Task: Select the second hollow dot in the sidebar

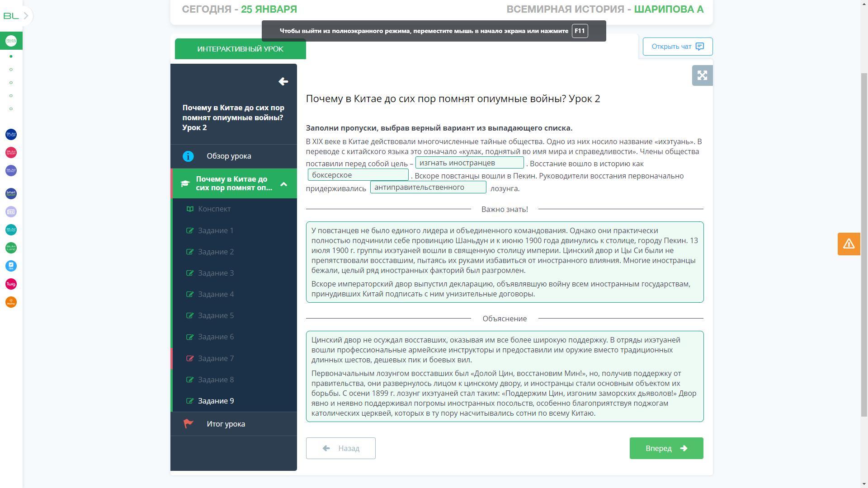Action: click(11, 83)
